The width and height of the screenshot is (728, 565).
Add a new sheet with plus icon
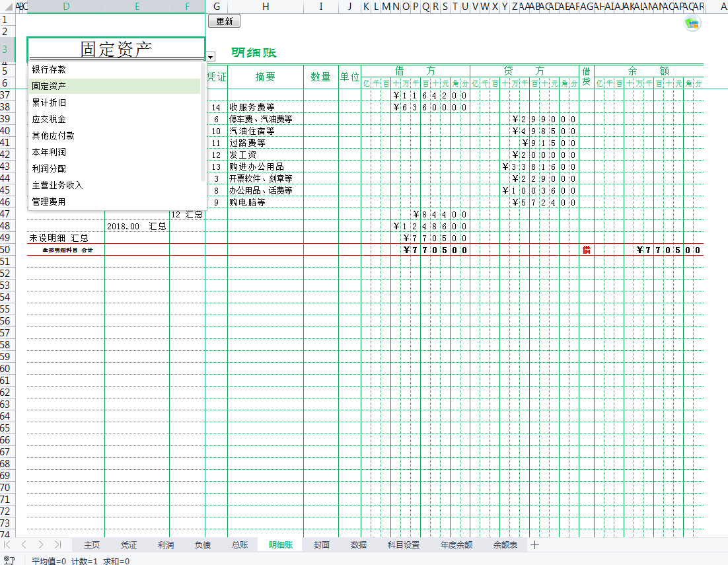tap(535, 545)
